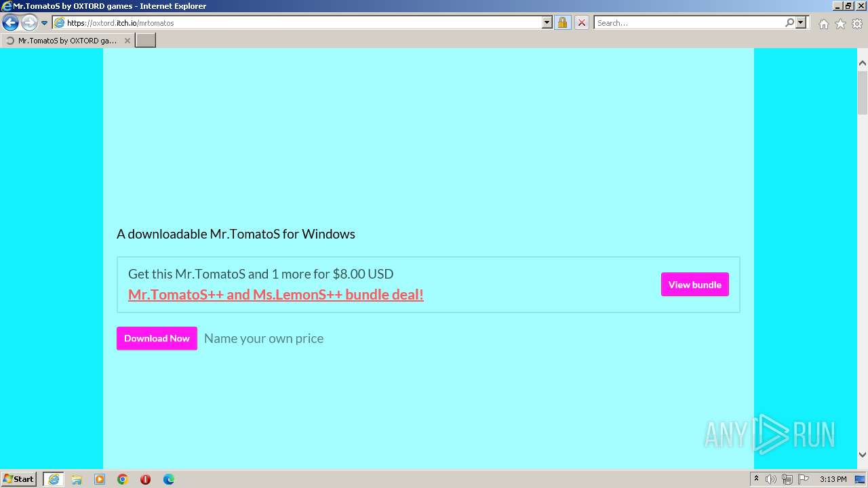The width and height of the screenshot is (868, 488).
Task: Click the Search box
Action: [x=688, y=23]
